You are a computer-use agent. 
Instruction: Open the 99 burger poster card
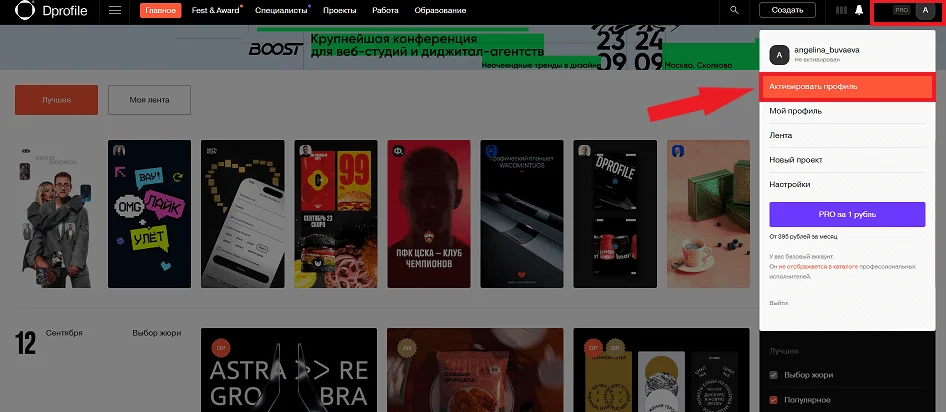coord(335,214)
